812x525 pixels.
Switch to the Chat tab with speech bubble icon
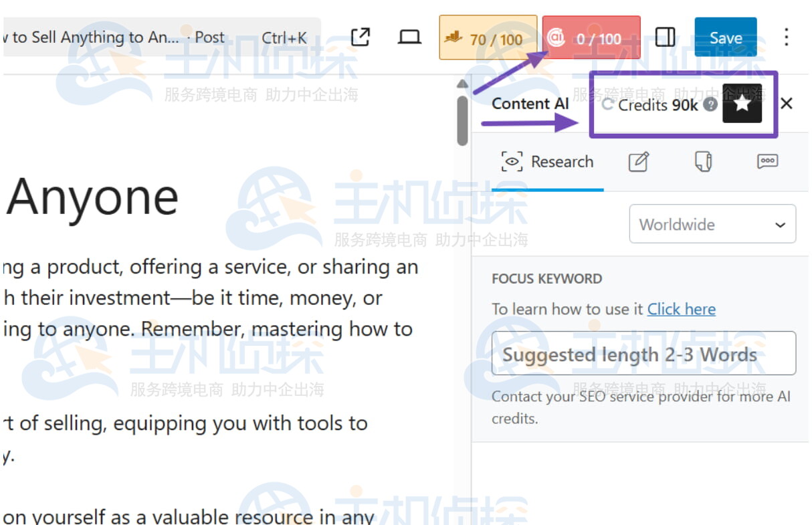[x=767, y=162]
